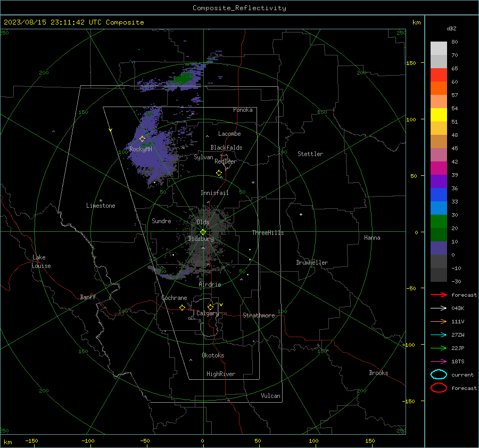This screenshot has width=479, height=448.
Task: Click the Hanna label
Action: [372, 238]
